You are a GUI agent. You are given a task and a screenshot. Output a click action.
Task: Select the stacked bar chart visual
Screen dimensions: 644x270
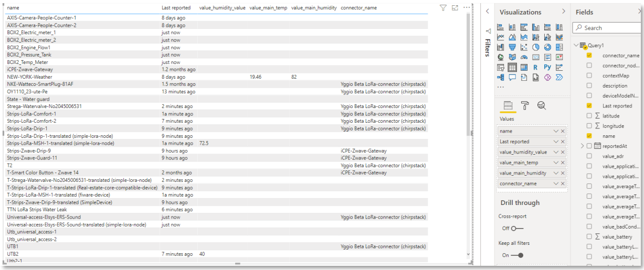(x=500, y=27)
